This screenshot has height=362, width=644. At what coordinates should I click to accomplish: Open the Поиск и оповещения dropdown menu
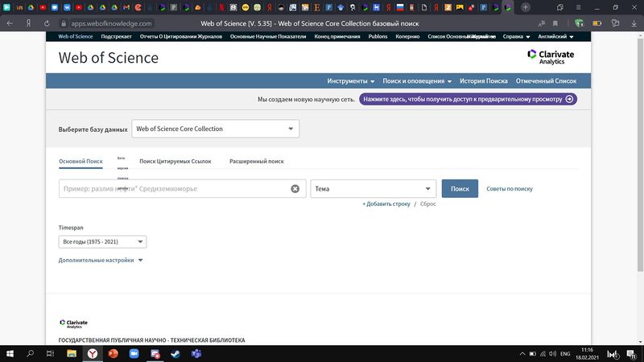[x=417, y=81]
